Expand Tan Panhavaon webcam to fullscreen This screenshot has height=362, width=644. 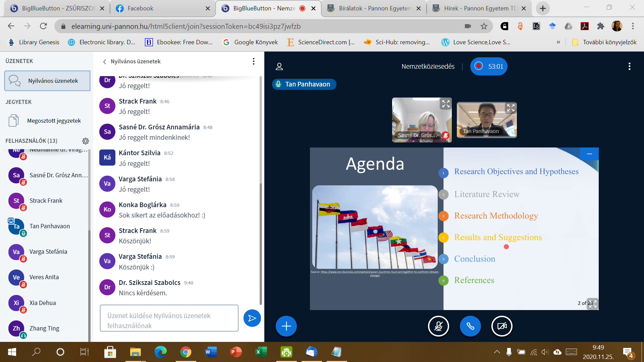[x=511, y=108]
